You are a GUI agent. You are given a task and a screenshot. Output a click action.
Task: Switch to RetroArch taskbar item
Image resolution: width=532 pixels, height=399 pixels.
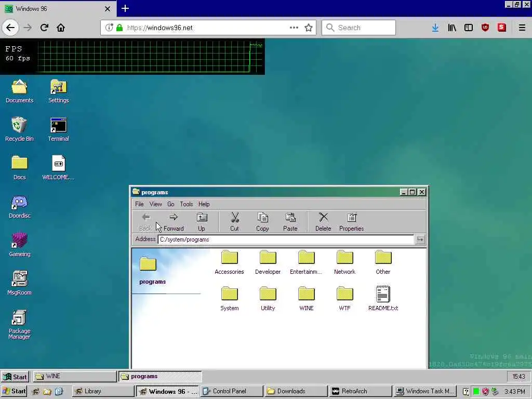tap(361, 391)
